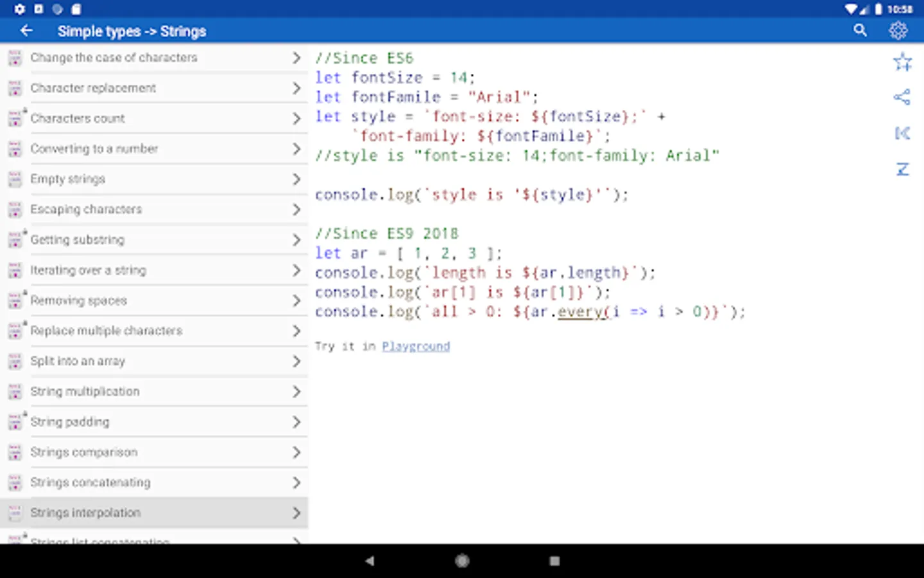Viewport: 924px width, 578px height.
Task: Tap the icon beside String padding
Action: point(15,422)
